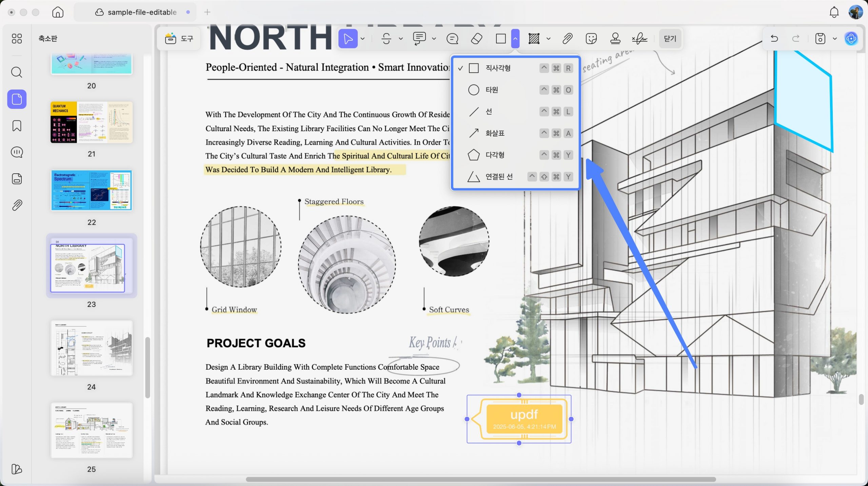Select the rectangle shape tool
This screenshot has height=486, width=868.
(x=501, y=39)
